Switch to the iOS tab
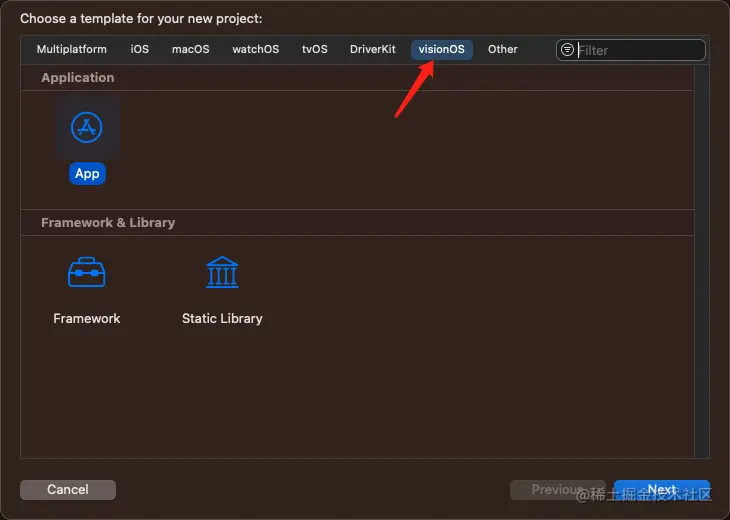The height and width of the screenshot is (520, 730). coord(140,49)
